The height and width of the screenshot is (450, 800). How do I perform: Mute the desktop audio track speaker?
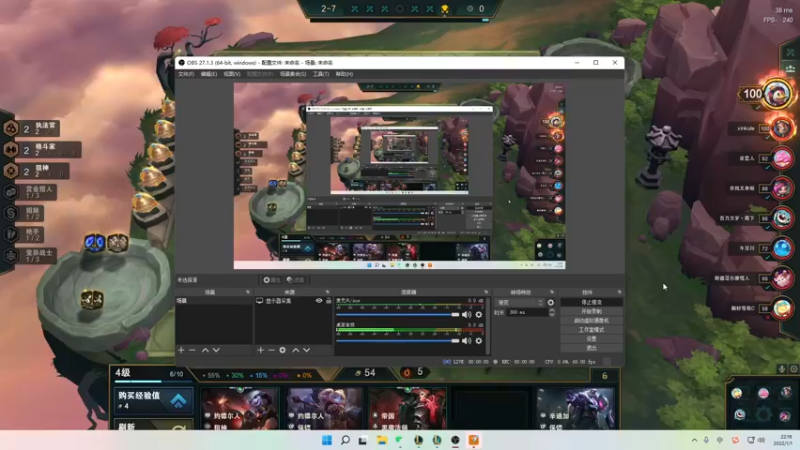466,340
